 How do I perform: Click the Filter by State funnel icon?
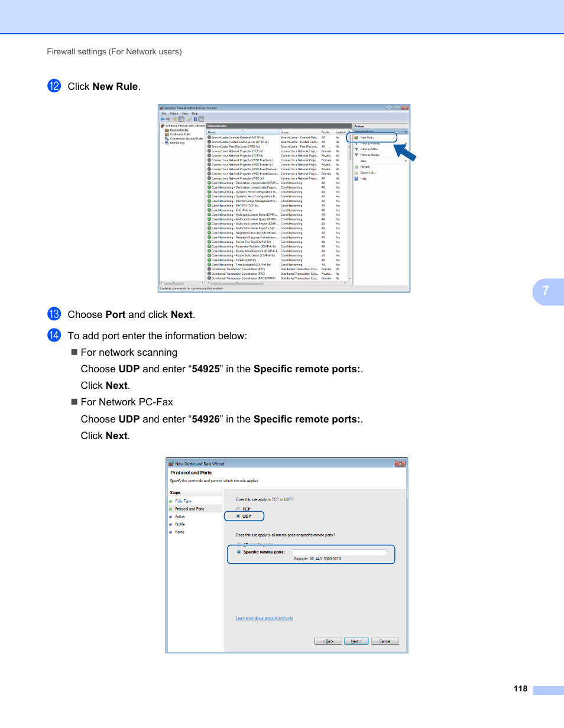click(356, 149)
